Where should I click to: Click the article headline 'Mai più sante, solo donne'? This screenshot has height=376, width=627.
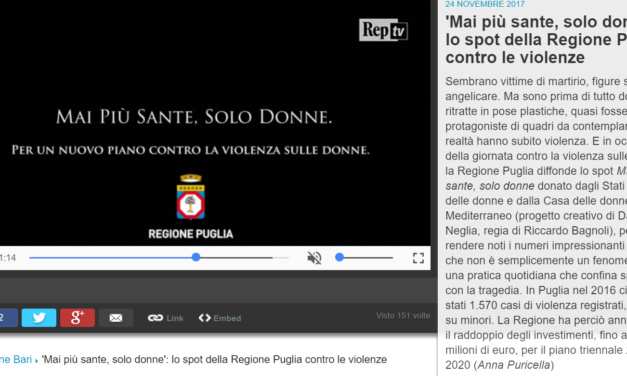click(x=536, y=39)
